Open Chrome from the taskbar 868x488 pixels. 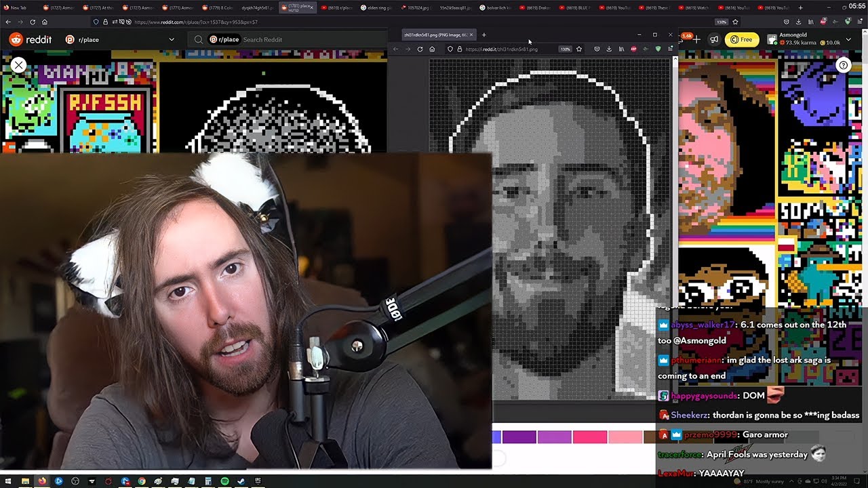point(142,481)
